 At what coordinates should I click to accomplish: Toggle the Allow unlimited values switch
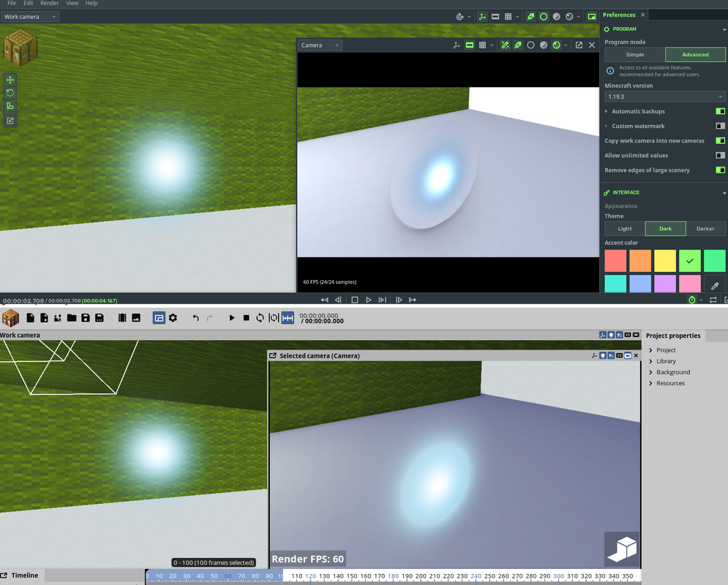click(x=720, y=155)
